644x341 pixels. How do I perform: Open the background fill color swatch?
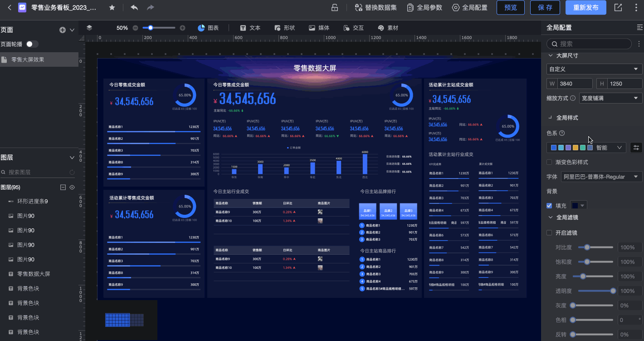(579, 206)
